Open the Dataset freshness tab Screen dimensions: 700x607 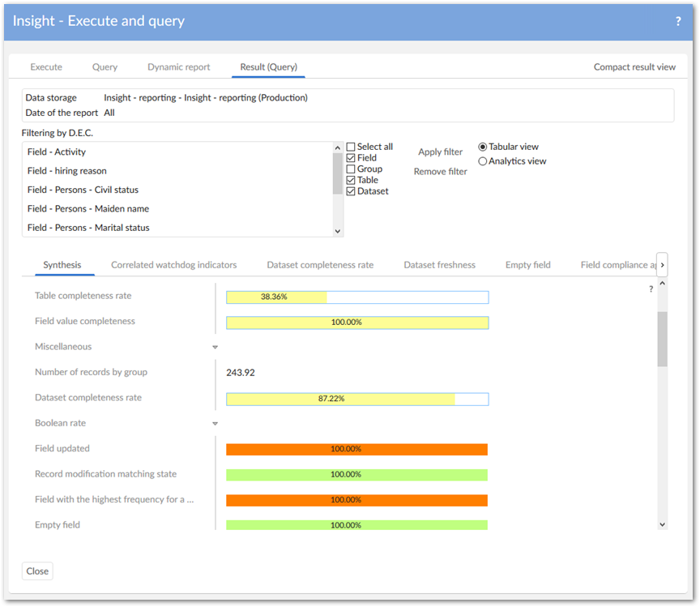click(x=439, y=265)
